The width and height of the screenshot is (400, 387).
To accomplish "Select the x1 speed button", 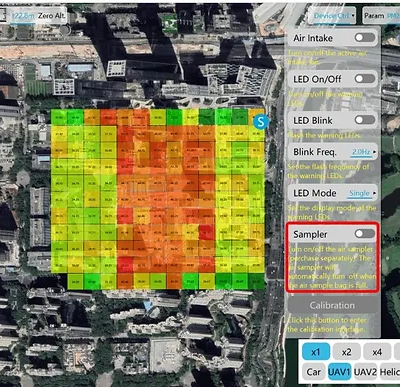I will tap(316, 352).
